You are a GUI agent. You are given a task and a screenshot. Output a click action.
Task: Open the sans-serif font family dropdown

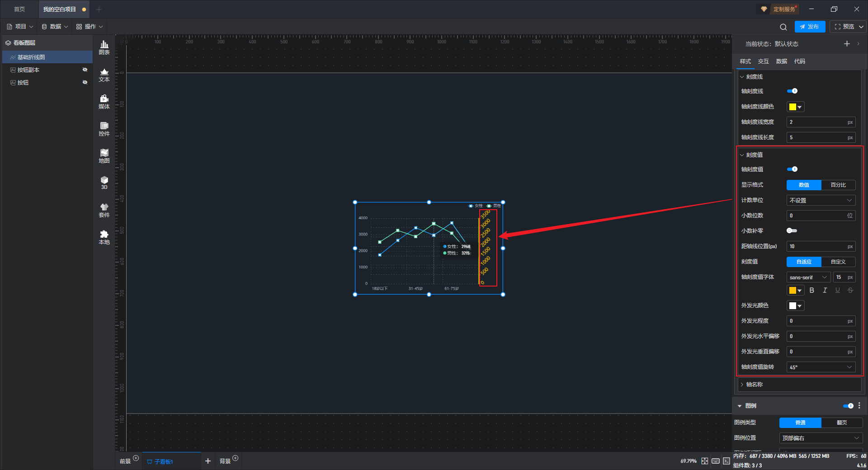808,277
